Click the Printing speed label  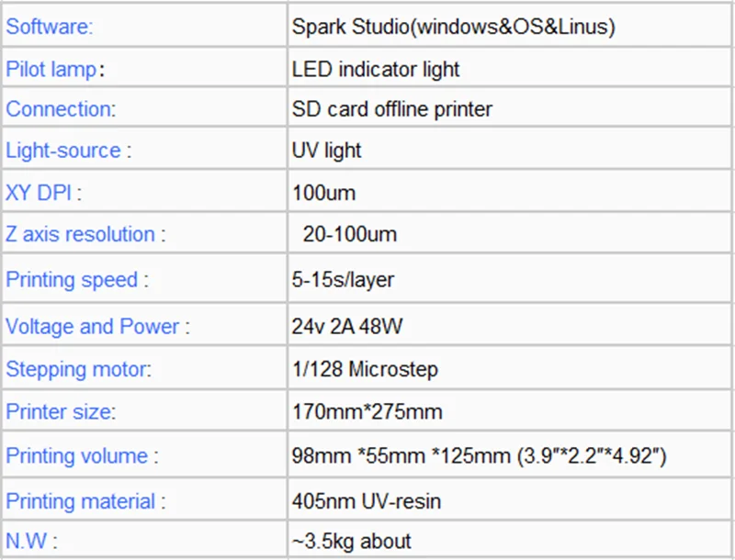77,279
